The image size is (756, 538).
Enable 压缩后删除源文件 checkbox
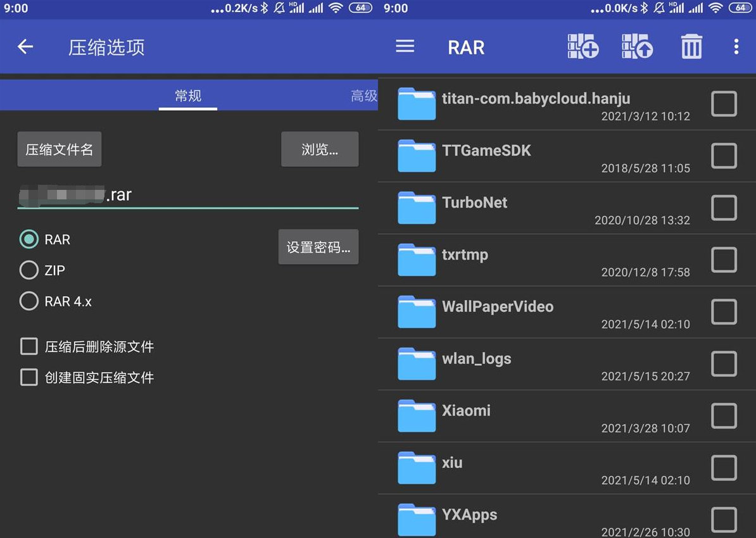tap(29, 346)
